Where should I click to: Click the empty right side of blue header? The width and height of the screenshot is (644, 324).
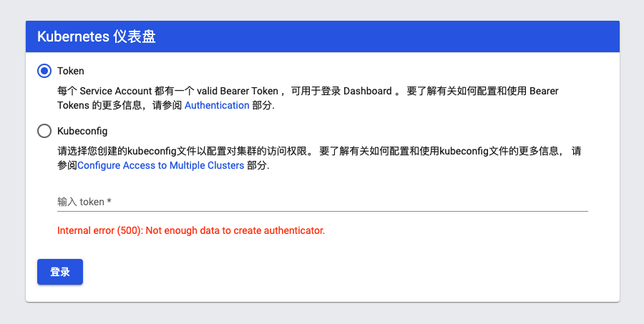[x=465, y=37]
